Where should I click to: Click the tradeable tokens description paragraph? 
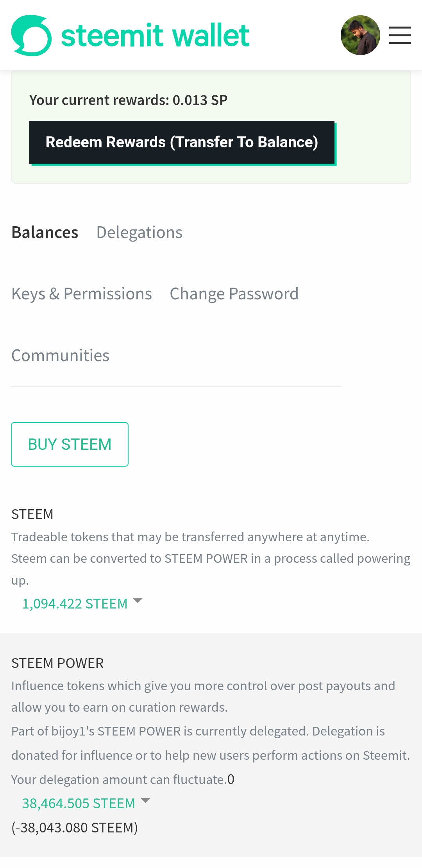[x=211, y=558]
